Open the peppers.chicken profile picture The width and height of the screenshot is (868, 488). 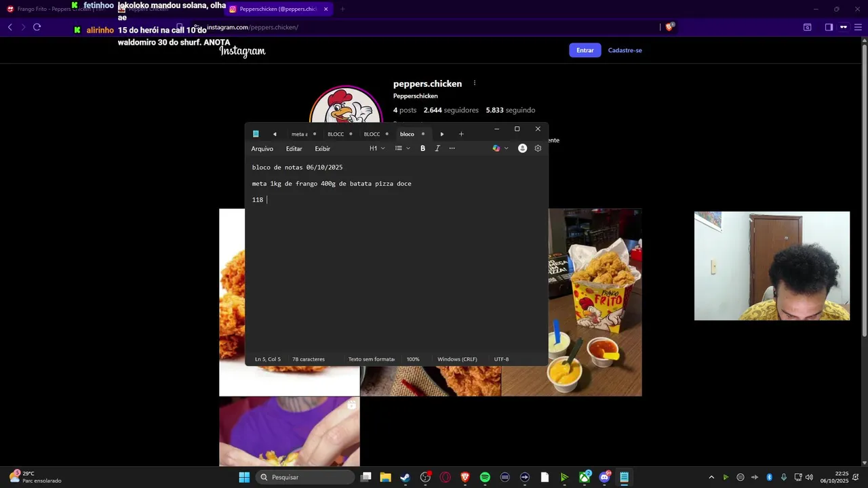point(346,105)
